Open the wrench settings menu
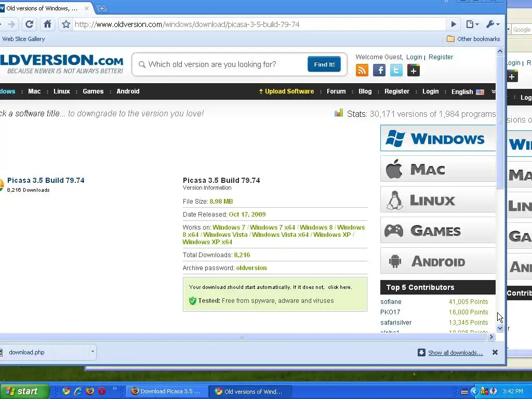 (x=493, y=24)
